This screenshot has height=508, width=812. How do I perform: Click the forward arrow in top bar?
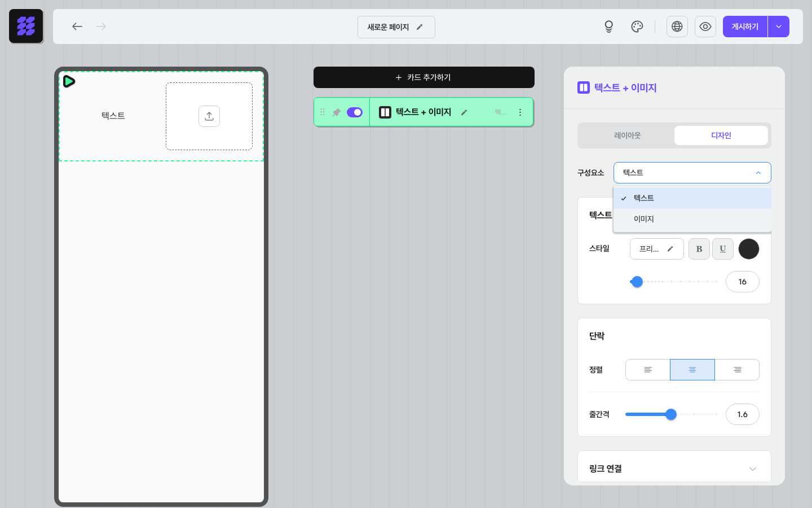(x=101, y=27)
